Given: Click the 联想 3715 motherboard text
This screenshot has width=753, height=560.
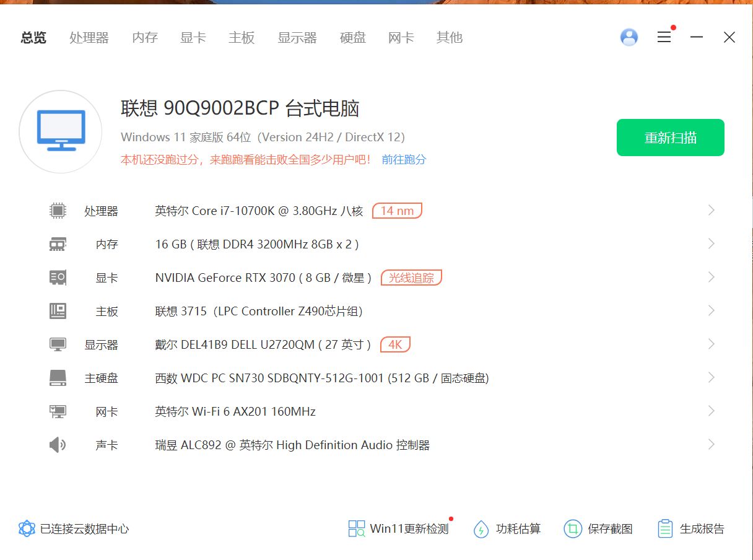Looking at the screenshot, I should pyautogui.click(x=259, y=311).
